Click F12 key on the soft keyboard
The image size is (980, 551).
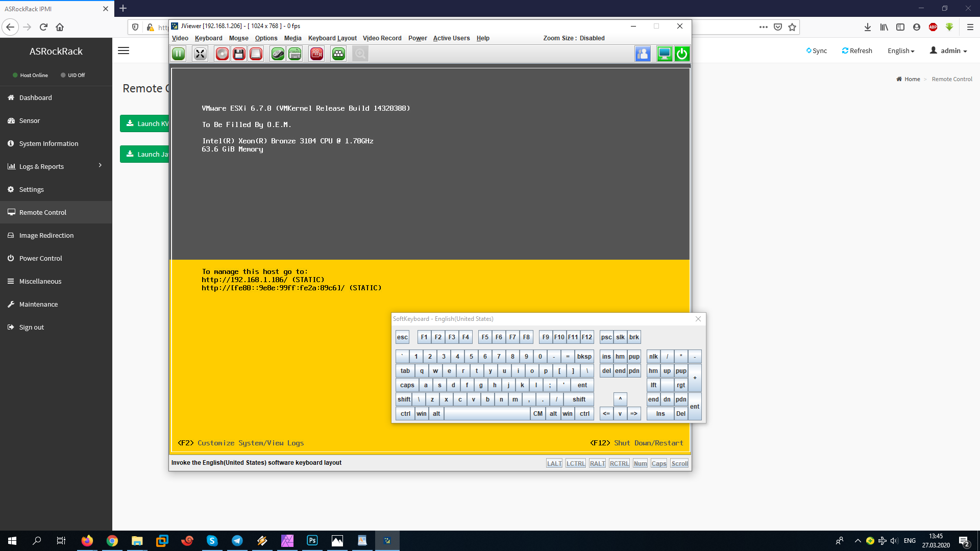coord(587,337)
